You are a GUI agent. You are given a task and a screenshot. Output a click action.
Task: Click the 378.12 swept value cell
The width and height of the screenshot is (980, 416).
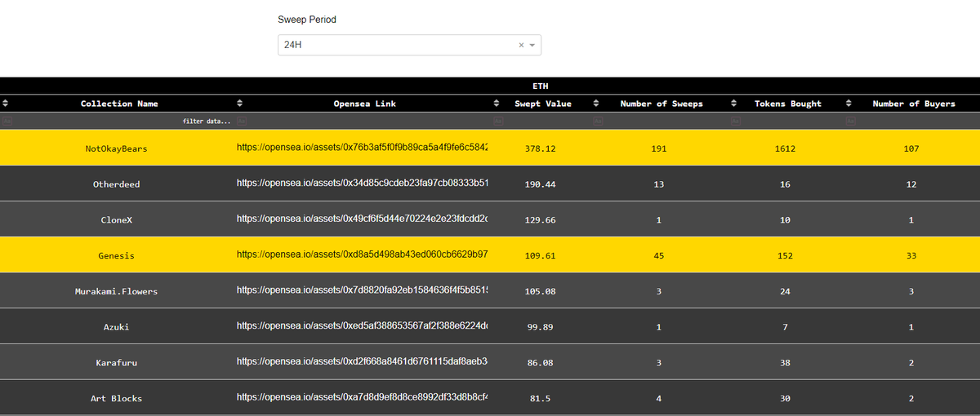541,148
